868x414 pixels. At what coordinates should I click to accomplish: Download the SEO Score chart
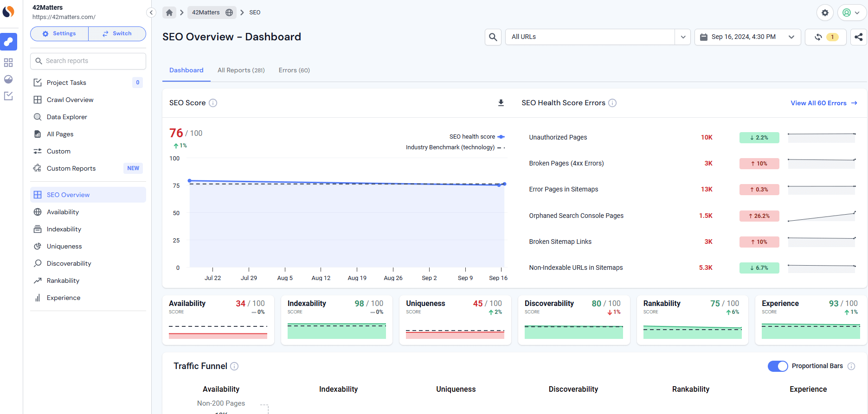[501, 103]
